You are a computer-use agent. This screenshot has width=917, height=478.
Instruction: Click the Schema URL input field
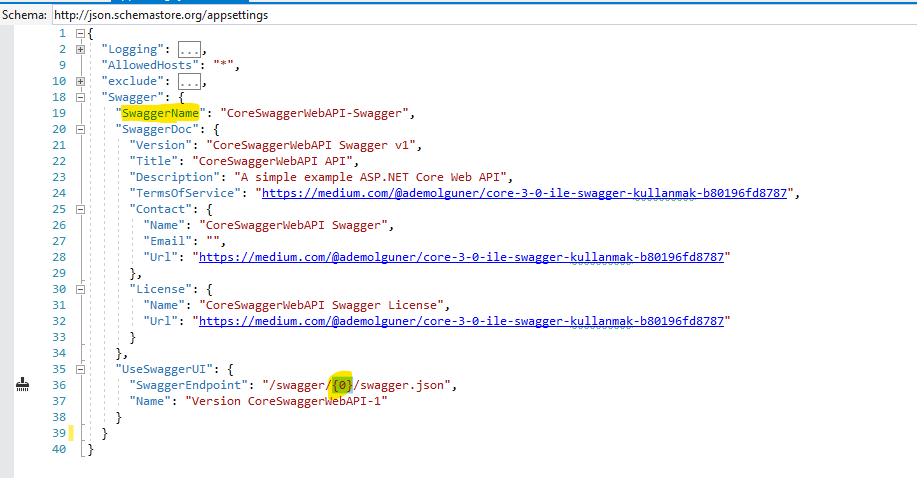[484, 15]
